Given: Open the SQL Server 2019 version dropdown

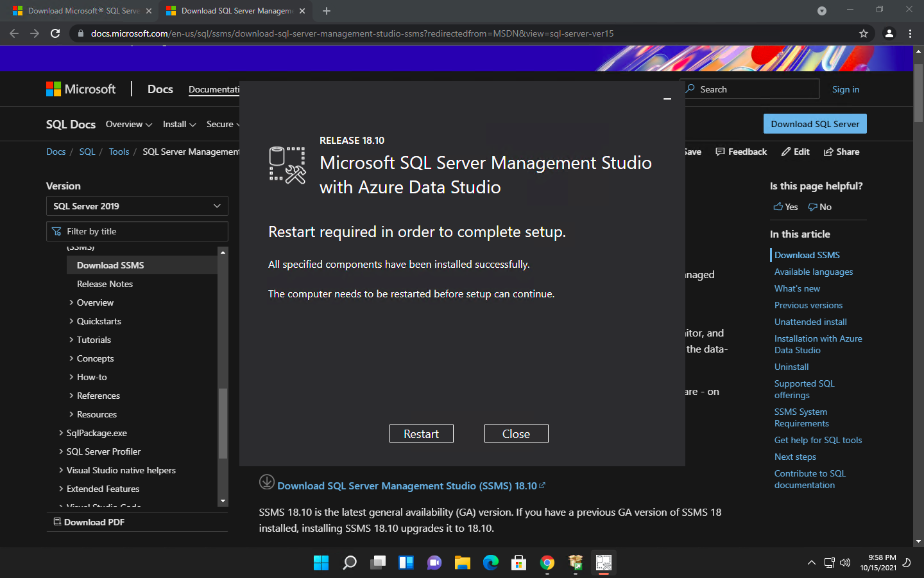Looking at the screenshot, I should [137, 206].
